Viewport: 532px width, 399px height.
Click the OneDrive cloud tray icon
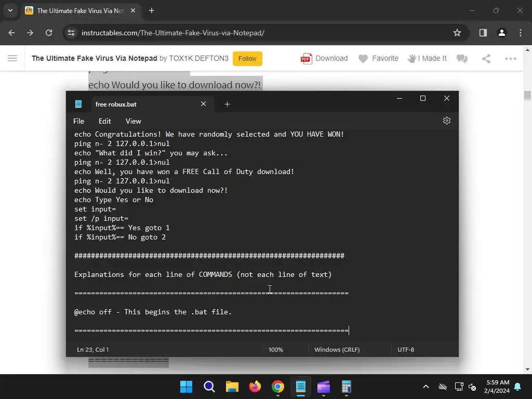click(443, 387)
